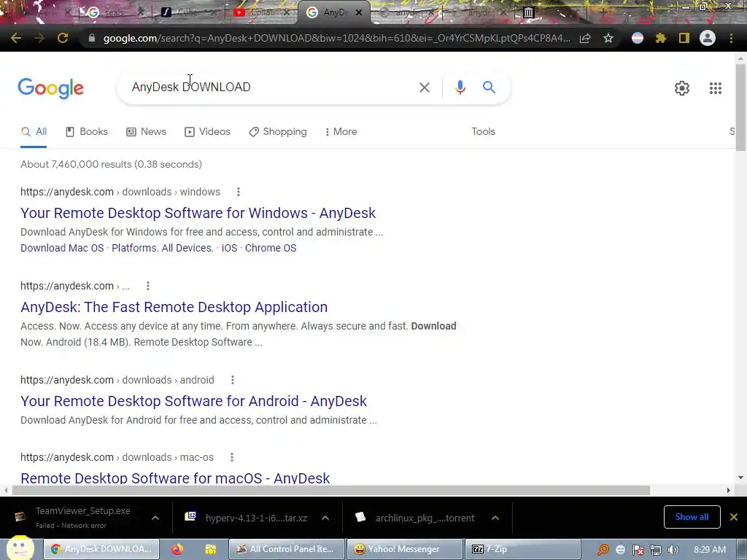Share this page via address bar icon
The width and height of the screenshot is (747, 560).
pyautogui.click(x=585, y=38)
